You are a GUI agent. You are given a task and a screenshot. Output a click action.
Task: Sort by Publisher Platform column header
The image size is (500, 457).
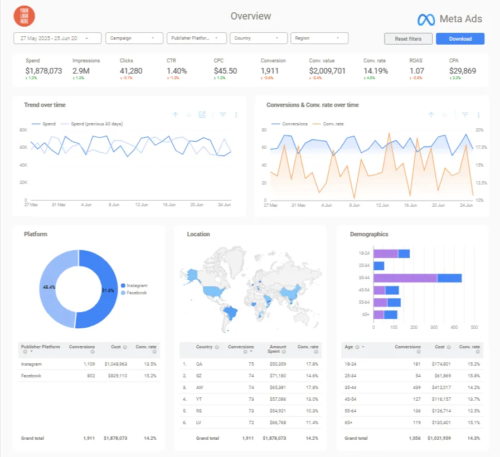pos(40,347)
